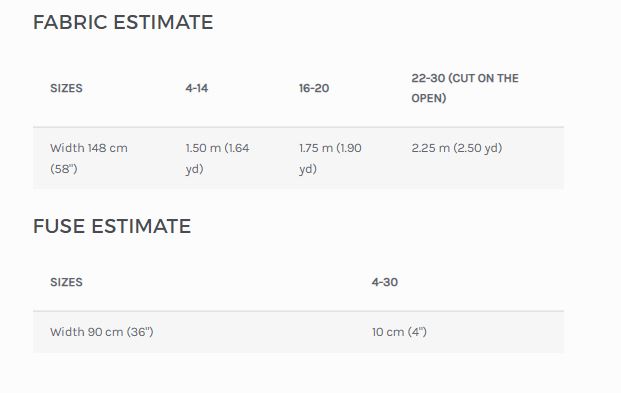Select the Width 148 cm (58") cell
This screenshot has width=621, height=393.
pyautogui.click(x=89, y=158)
